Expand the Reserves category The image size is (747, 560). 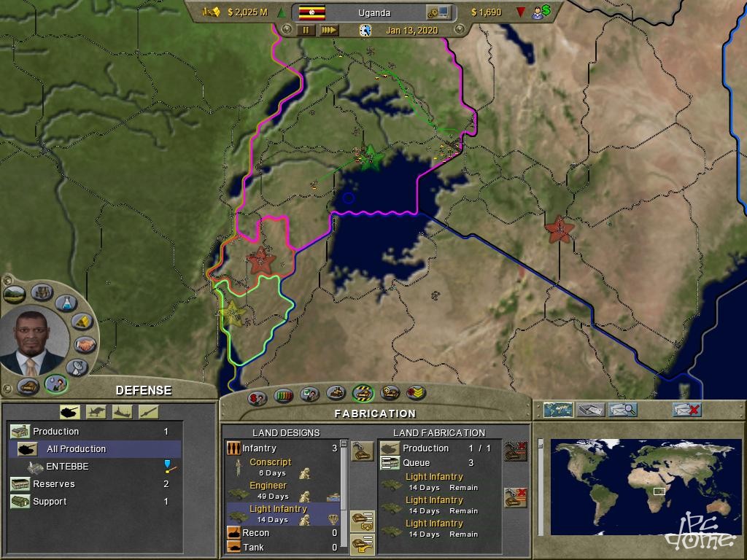point(53,484)
